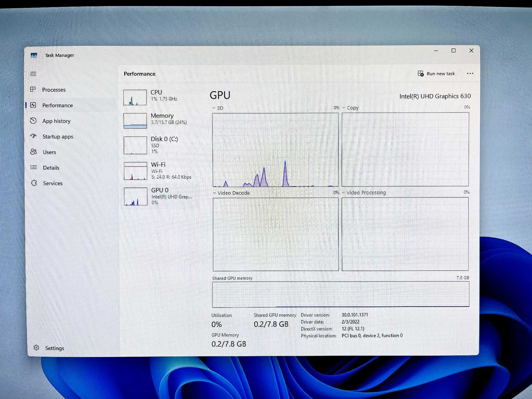Go to the Processes page
This screenshot has width=532, height=399.
pyautogui.click(x=54, y=90)
